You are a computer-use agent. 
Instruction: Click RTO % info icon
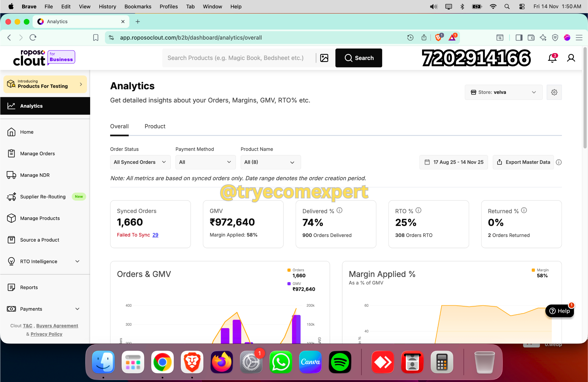pyautogui.click(x=418, y=210)
